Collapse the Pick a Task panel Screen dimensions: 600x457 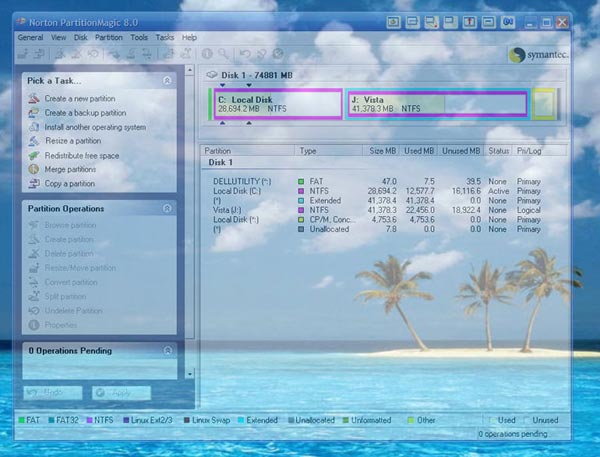(167, 80)
